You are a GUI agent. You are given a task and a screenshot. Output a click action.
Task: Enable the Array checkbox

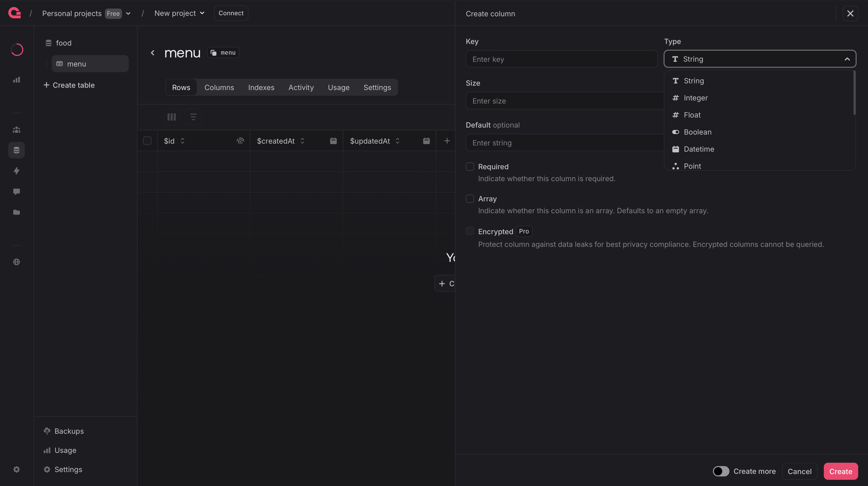[x=470, y=199]
